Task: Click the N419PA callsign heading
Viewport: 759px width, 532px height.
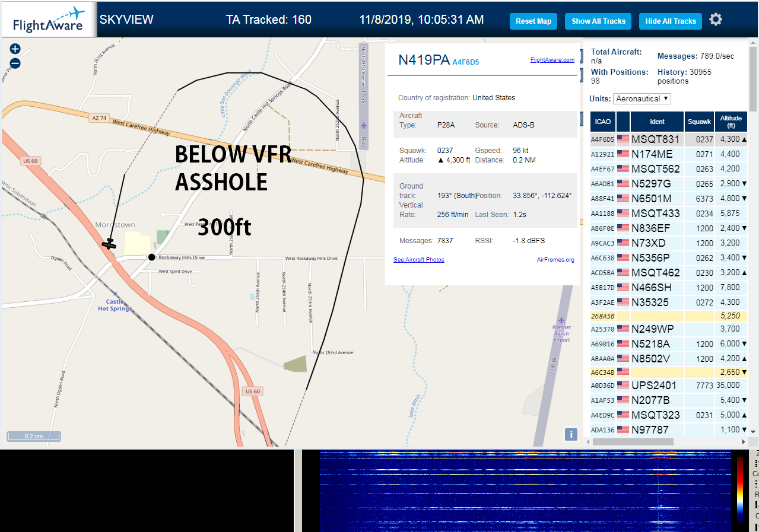Action: pyautogui.click(x=424, y=60)
